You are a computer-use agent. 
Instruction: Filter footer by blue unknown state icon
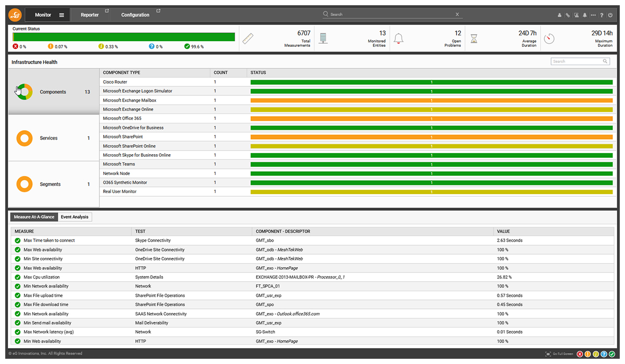coord(604,354)
